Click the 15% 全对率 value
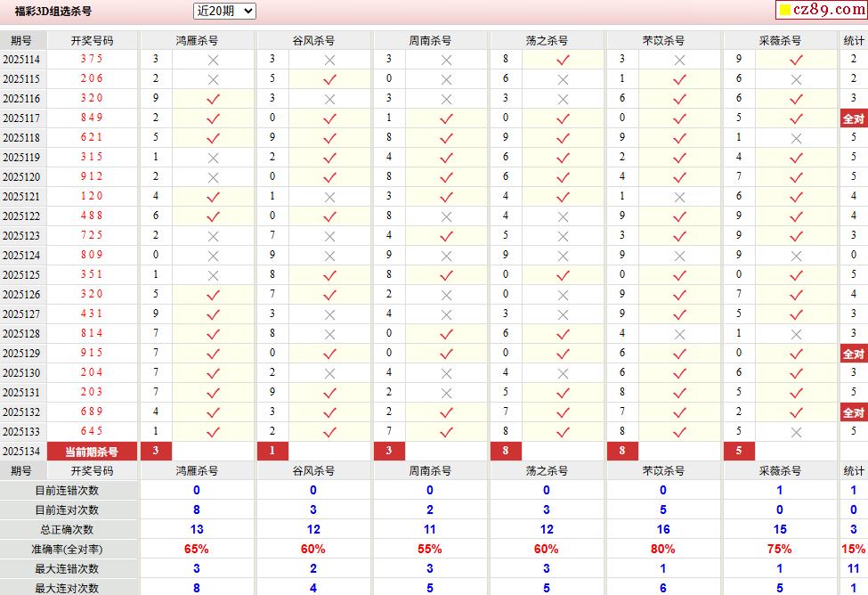The width and height of the screenshot is (868, 595). point(854,549)
